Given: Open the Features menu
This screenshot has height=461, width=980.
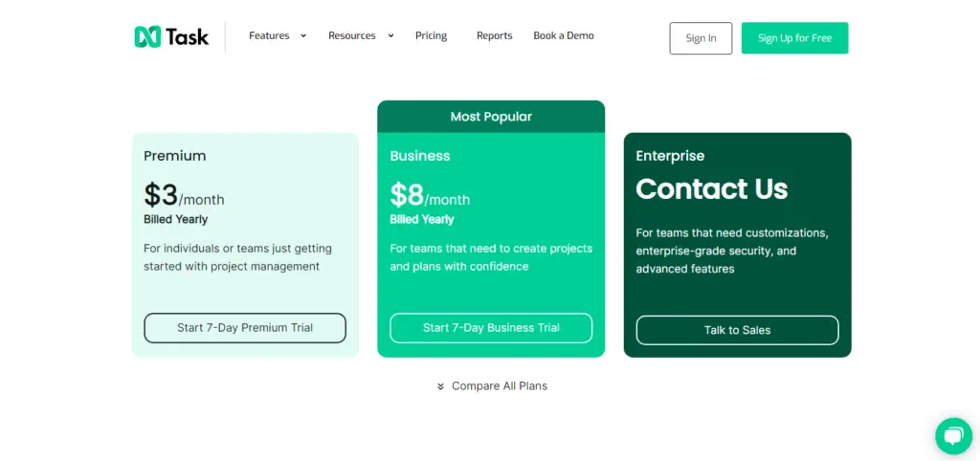Looking at the screenshot, I should [x=269, y=35].
